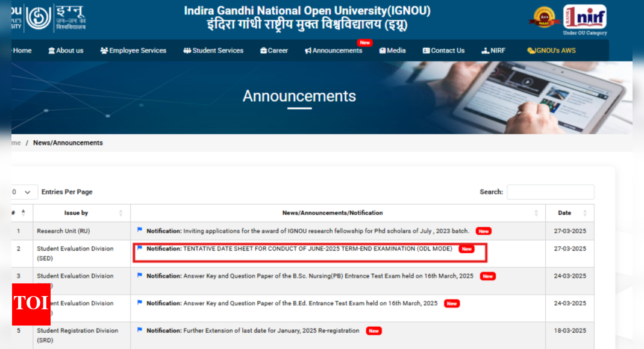Click New badge on Re-registration row

pyautogui.click(x=374, y=331)
